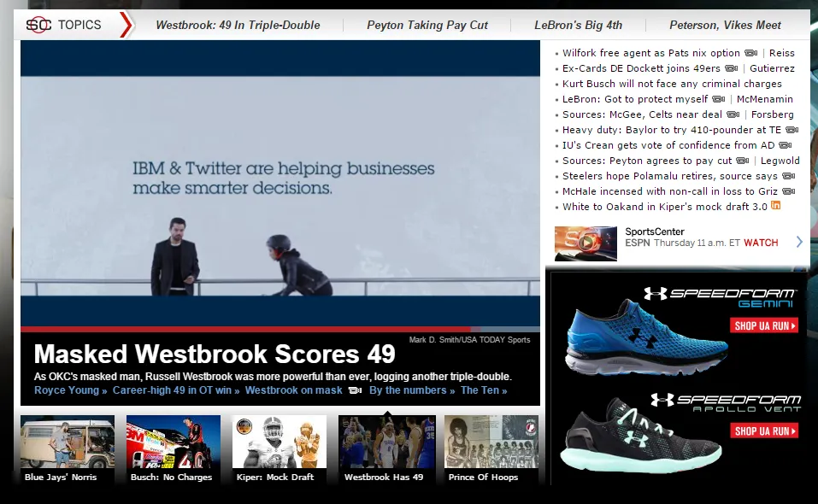Open the video icon beside "Westbrook on mask"
The height and width of the screenshot is (504, 818).
pyautogui.click(x=355, y=390)
